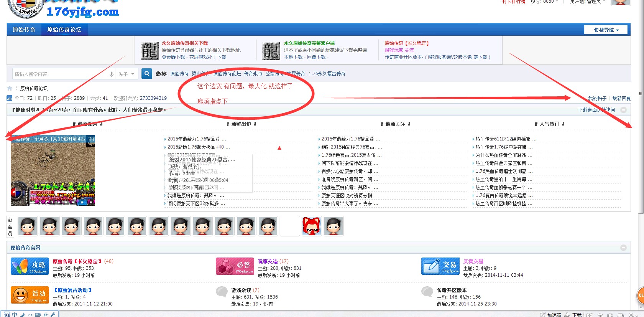Open welcome new member 2733394319
The width and height of the screenshot is (644, 317).
coord(153,98)
